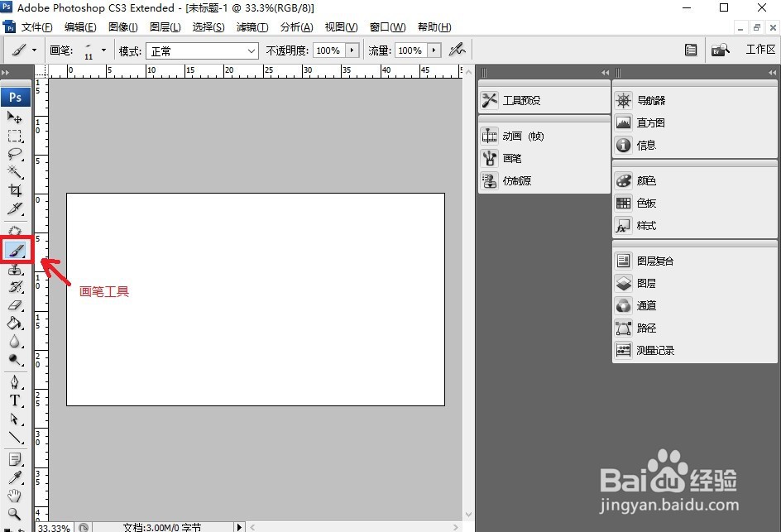Open the 流量 flow slider arrow
781x532 pixels.
point(434,50)
